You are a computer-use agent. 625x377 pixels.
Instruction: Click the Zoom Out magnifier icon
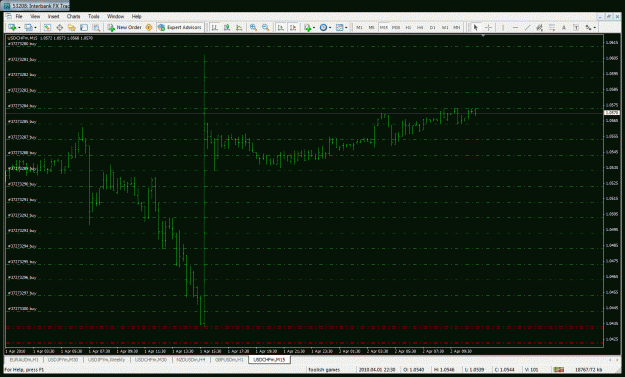[265, 27]
